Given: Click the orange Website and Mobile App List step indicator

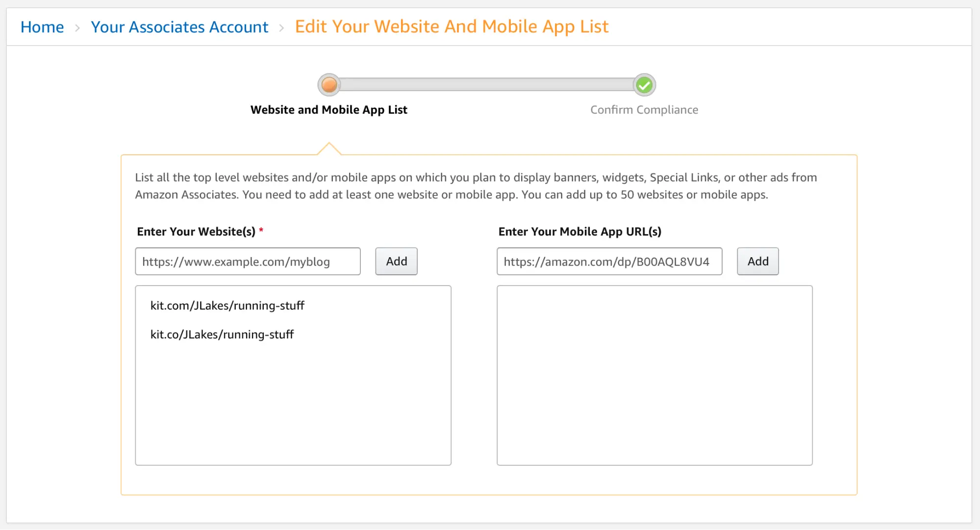Looking at the screenshot, I should pyautogui.click(x=328, y=84).
